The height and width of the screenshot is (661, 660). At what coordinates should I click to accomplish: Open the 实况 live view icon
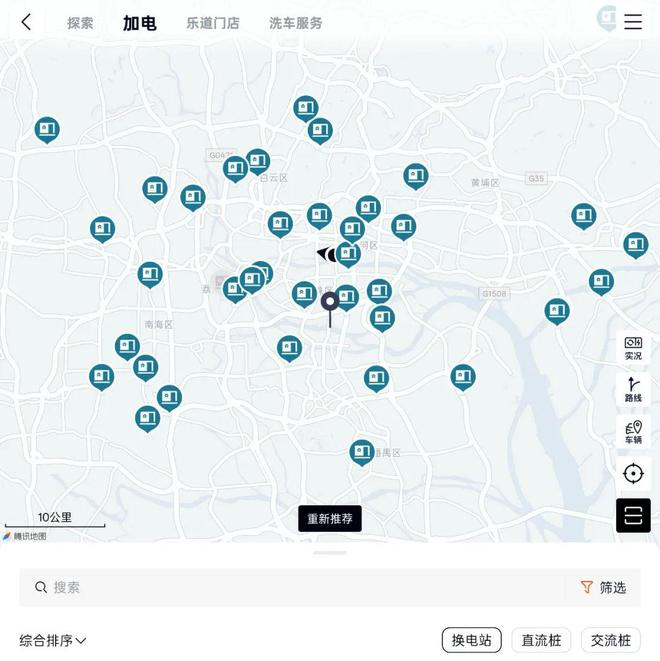click(633, 348)
